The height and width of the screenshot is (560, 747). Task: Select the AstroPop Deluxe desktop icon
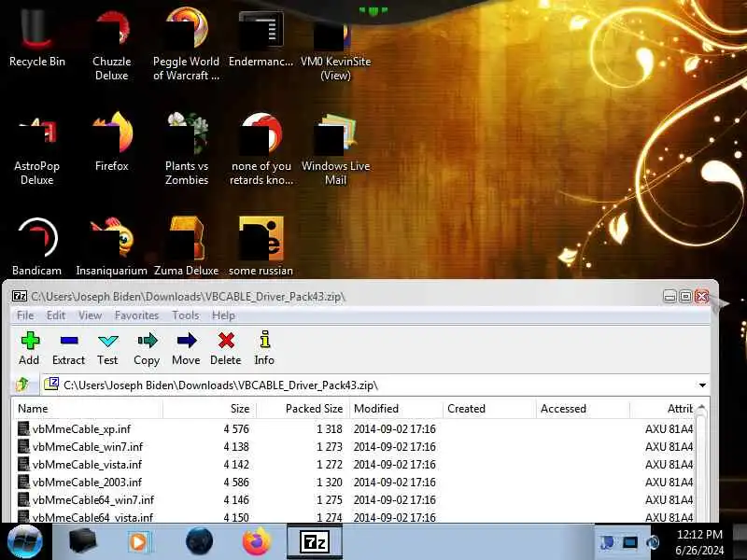point(36,150)
